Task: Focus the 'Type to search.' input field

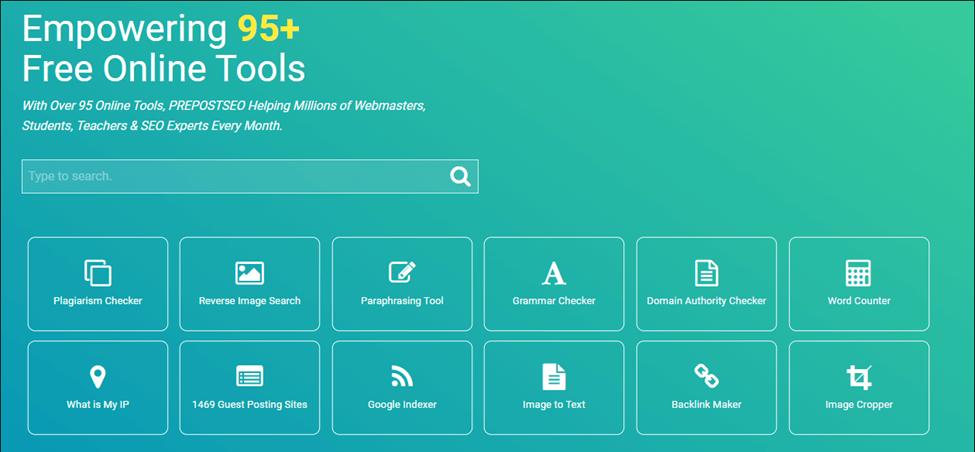Action: [250, 177]
